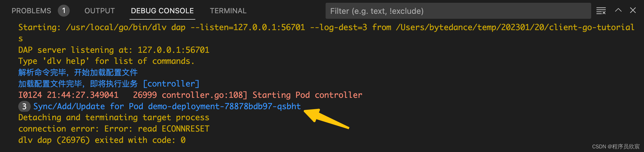This screenshot has width=644, height=152.
Task: Open the OUTPUT tab
Action: [100, 11]
